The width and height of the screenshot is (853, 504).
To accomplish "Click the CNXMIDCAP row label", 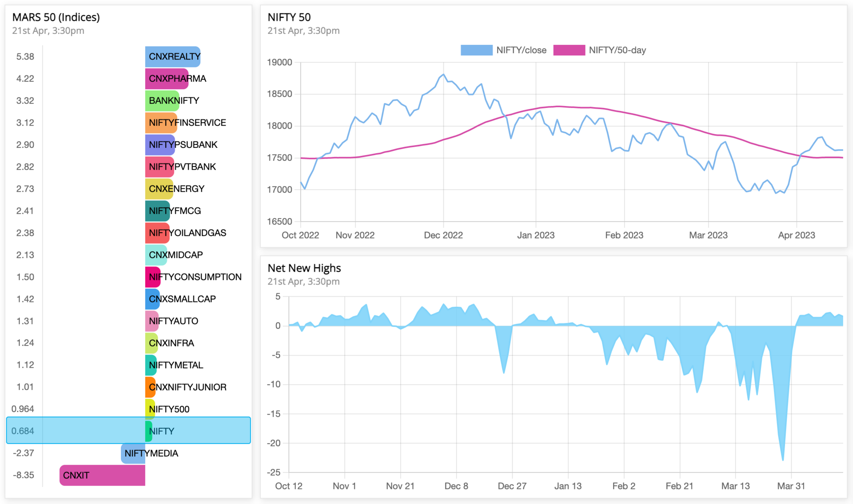I will point(175,255).
